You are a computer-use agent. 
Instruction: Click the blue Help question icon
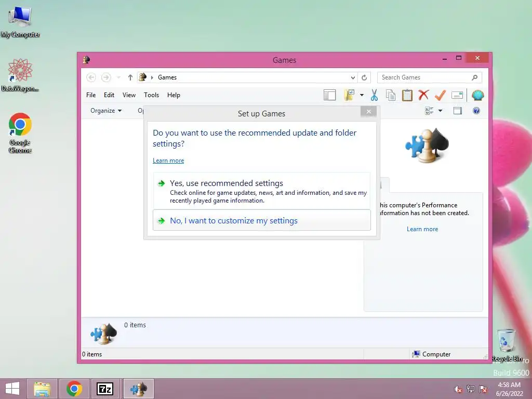[476, 111]
